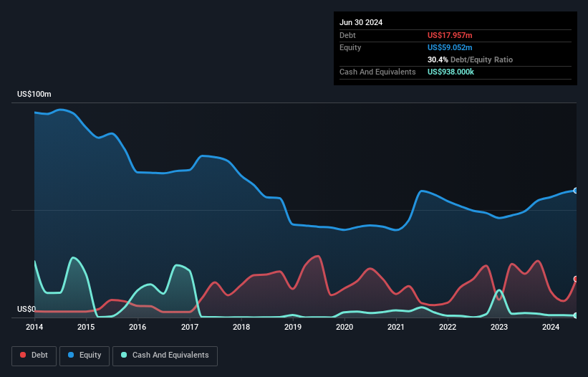Image resolution: width=588 pixels, height=377 pixels.
Task: Click the 2022 x-axis label
Action: (448, 327)
